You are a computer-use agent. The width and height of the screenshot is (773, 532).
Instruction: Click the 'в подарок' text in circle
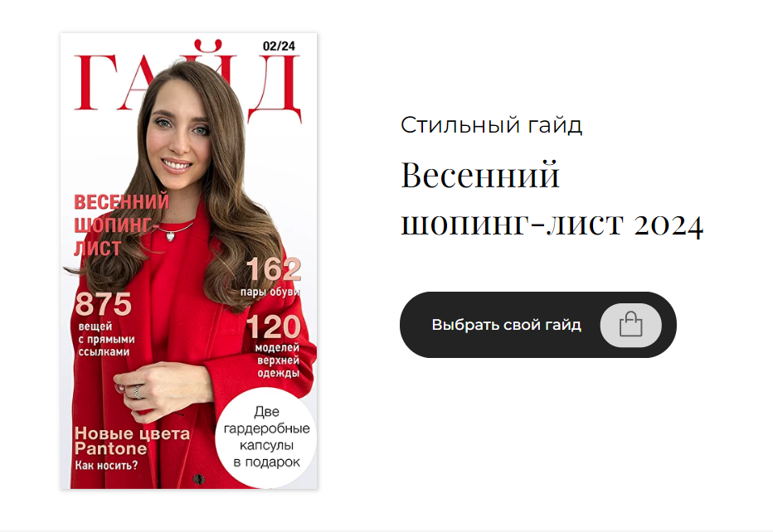tap(266, 462)
